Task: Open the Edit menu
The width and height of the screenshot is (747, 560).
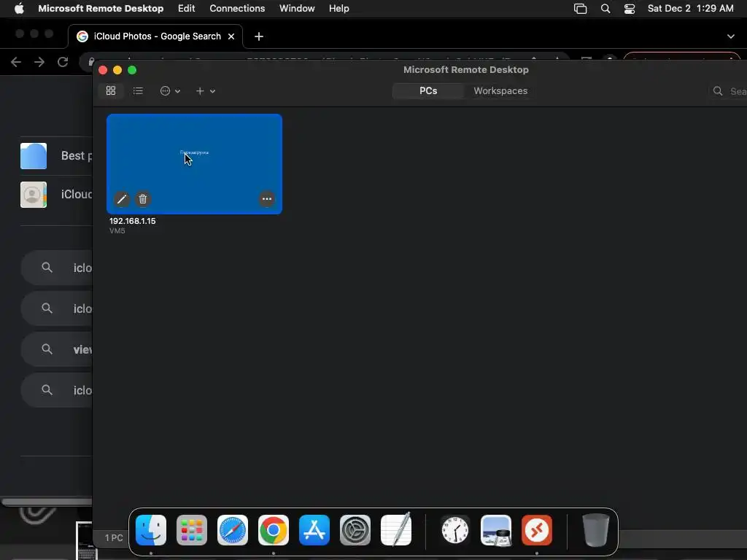Action: point(186,9)
